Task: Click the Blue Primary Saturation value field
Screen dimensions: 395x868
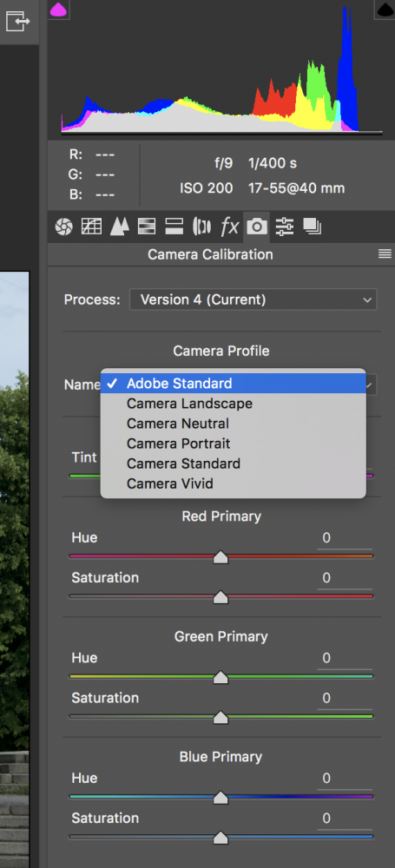Action: [x=344, y=819]
